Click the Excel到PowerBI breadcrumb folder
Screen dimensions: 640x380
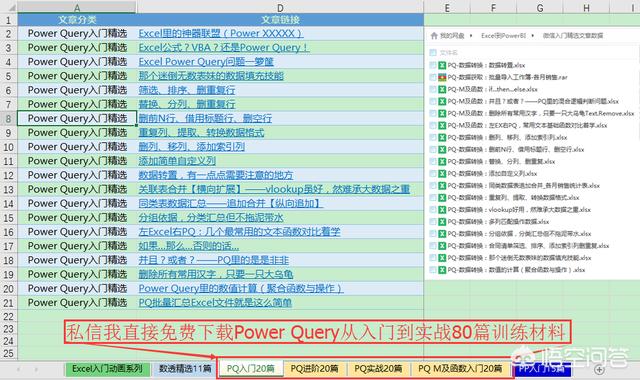(x=503, y=36)
